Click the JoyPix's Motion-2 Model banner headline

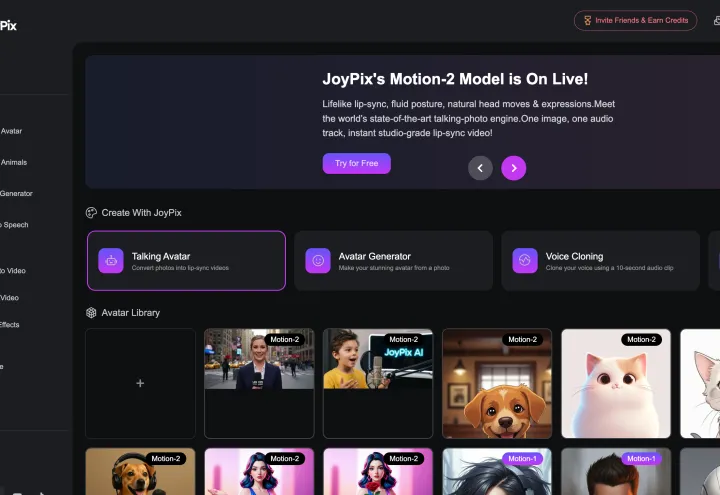[x=455, y=79]
